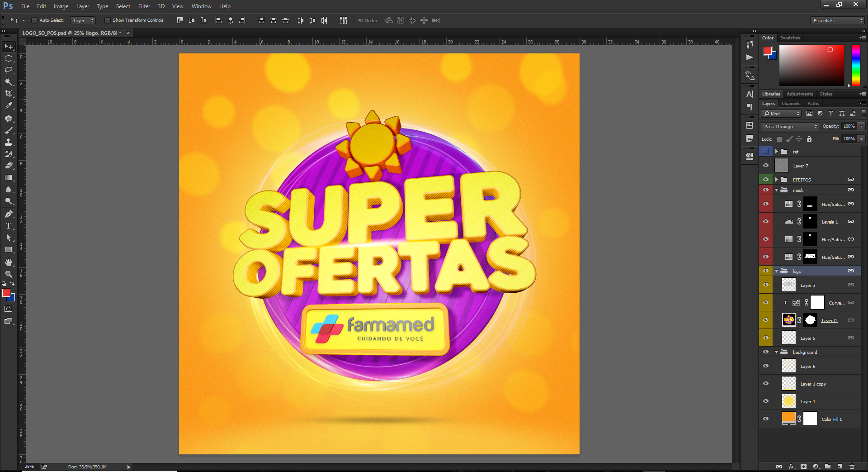This screenshot has height=472, width=868.
Task: Select the Gradient tool
Action: point(9,177)
